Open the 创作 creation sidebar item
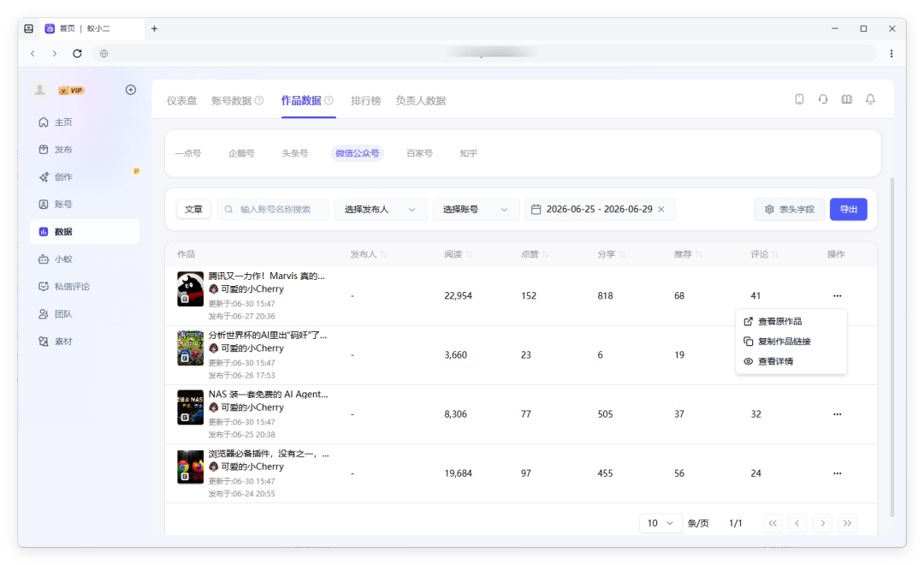 [84, 177]
